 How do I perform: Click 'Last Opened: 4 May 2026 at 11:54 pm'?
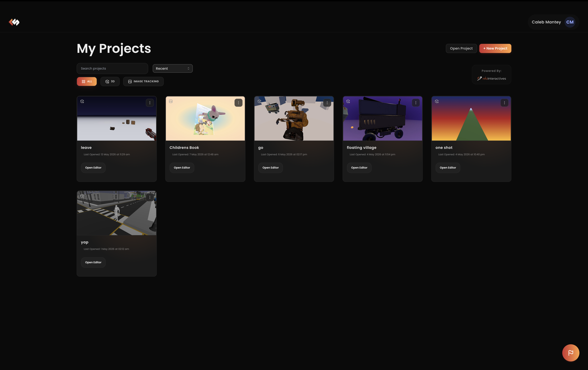pos(372,154)
